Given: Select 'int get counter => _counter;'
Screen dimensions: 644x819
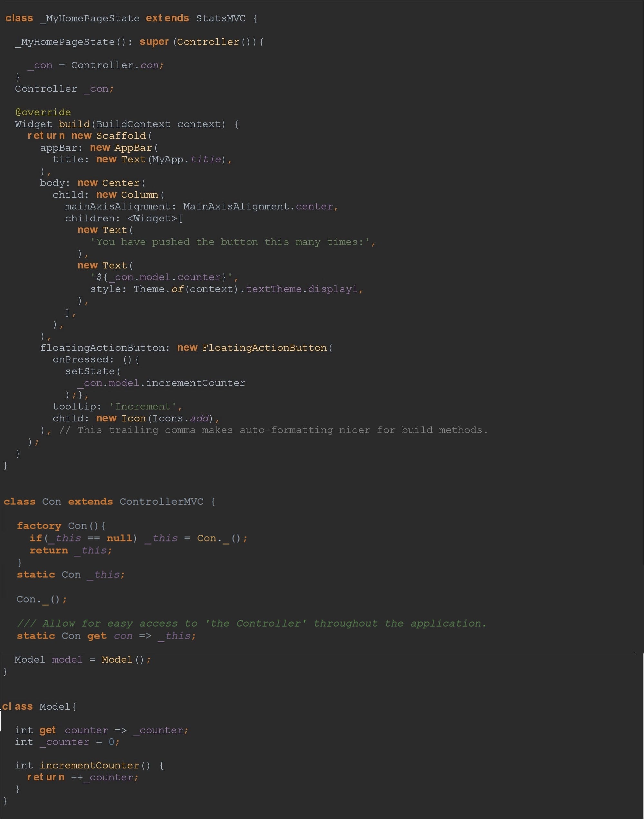Looking at the screenshot, I should [101, 730].
